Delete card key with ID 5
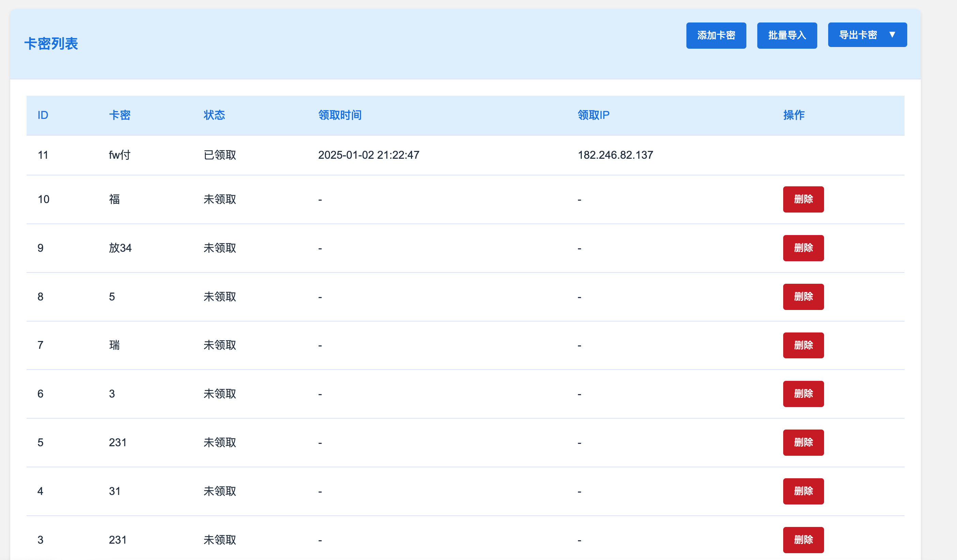 click(x=803, y=442)
